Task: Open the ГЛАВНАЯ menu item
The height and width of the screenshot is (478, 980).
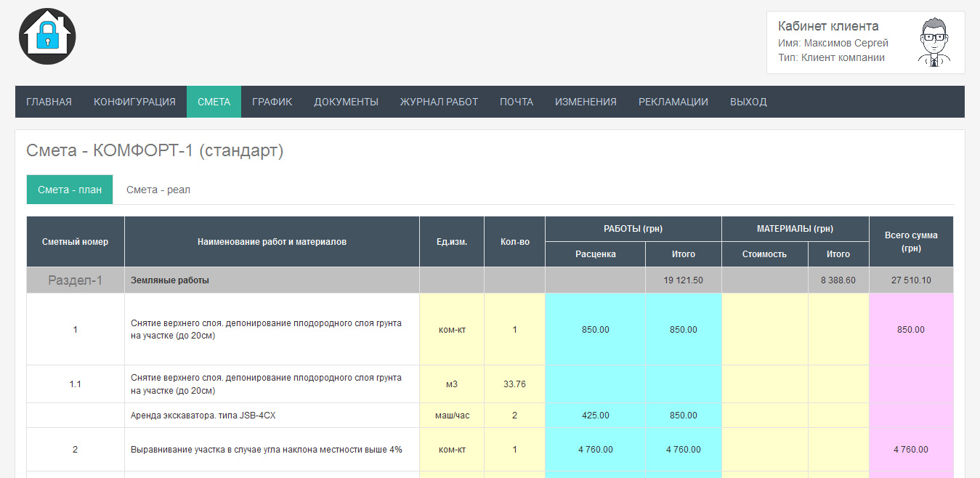Action: 49,102
